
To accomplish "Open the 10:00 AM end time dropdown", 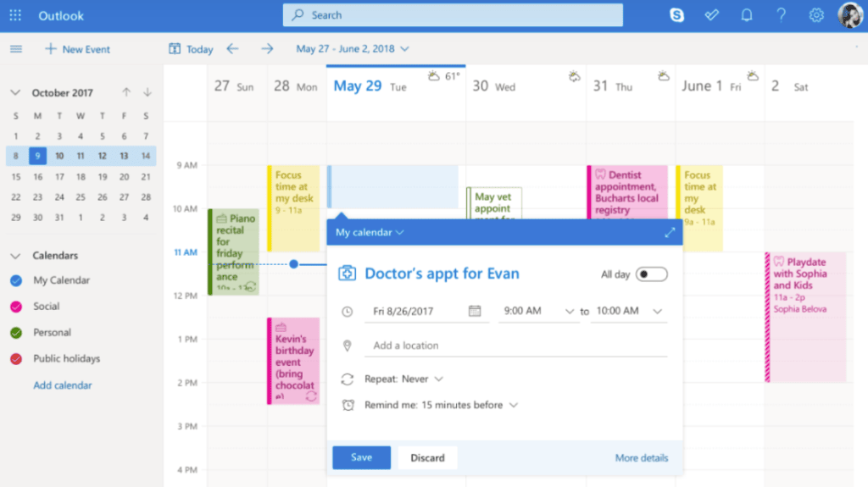I will (629, 311).
